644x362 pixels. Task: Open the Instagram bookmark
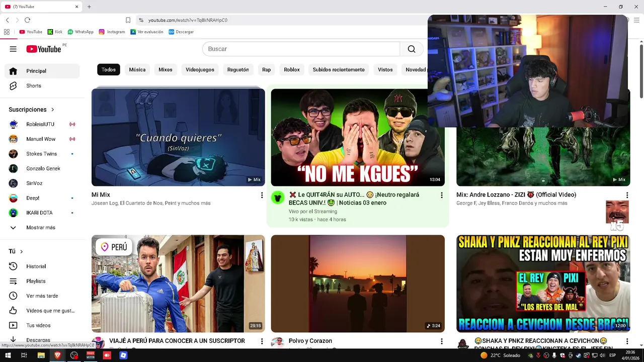pos(112,32)
